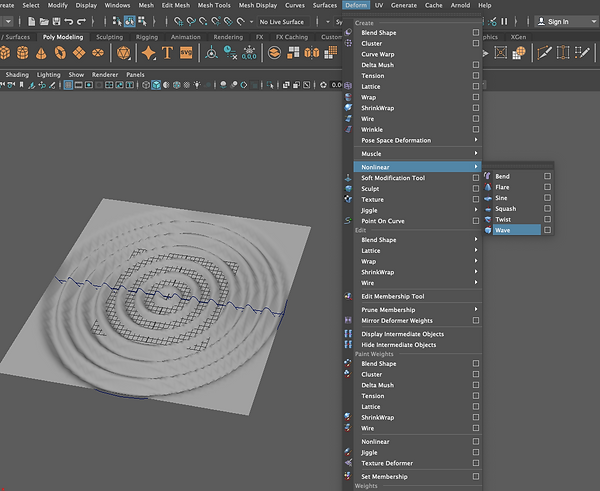The width and height of the screenshot is (600, 491).
Task: Click the use all lights bulb icon
Action: click(x=197, y=85)
